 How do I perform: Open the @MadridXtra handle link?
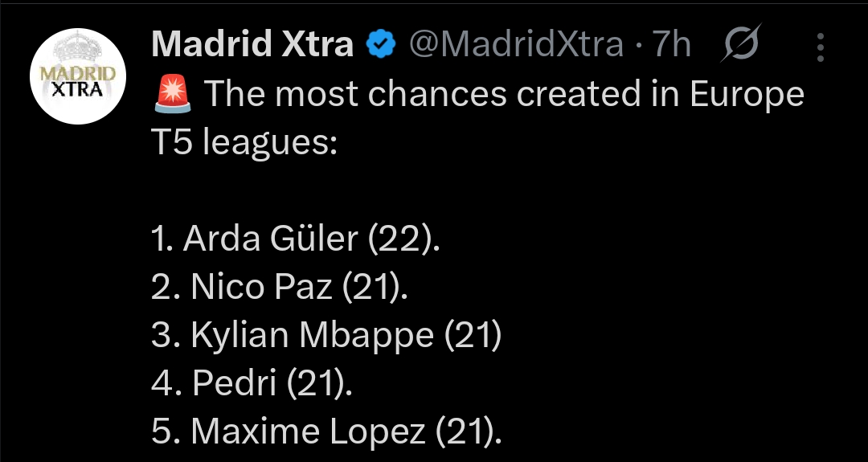click(516, 45)
